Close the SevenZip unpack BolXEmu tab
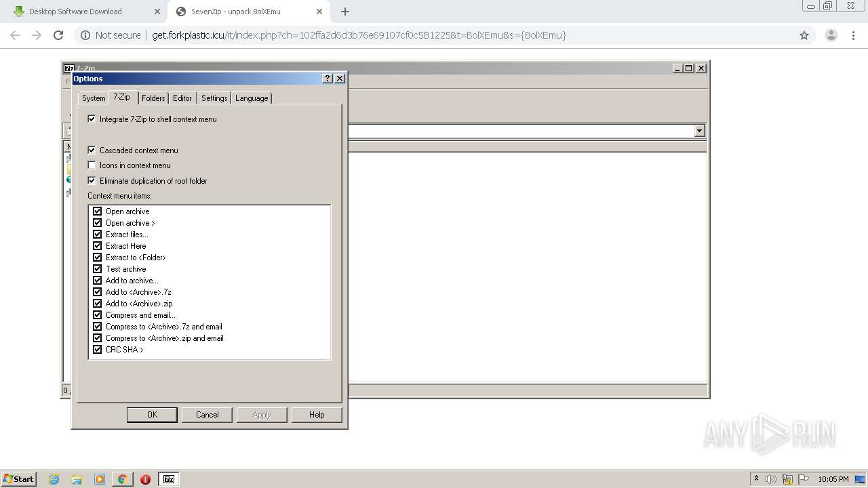The height and width of the screenshot is (488, 868). [x=319, y=12]
